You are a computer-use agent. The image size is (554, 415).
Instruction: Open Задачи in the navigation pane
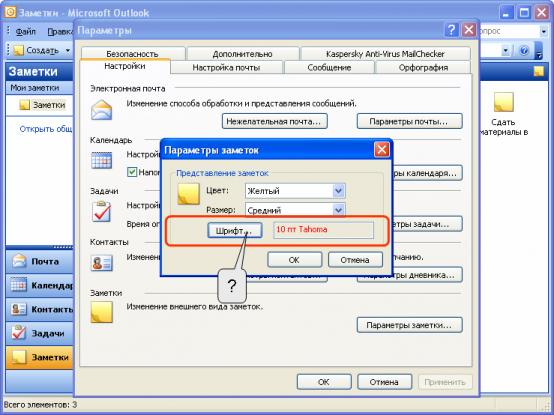tap(39, 333)
